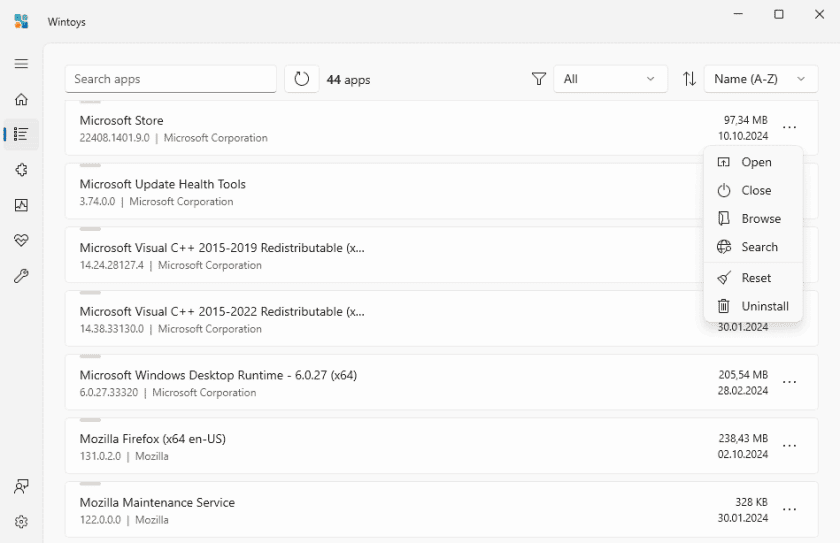The image size is (840, 543).
Task: Open more options for Microsoft Windows Desktop Runtime
Action: (789, 382)
